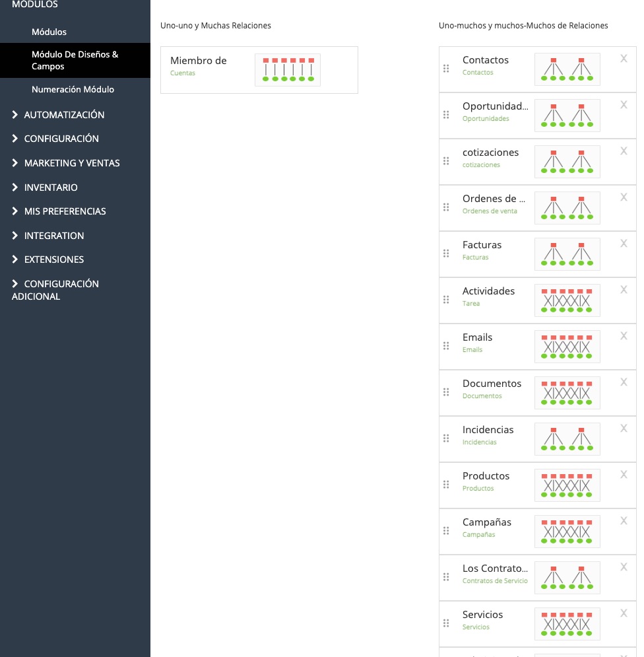Screen dimensions: 644x657
Task: Click the Contactos one-to-many diagram icon
Action: [x=567, y=69]
